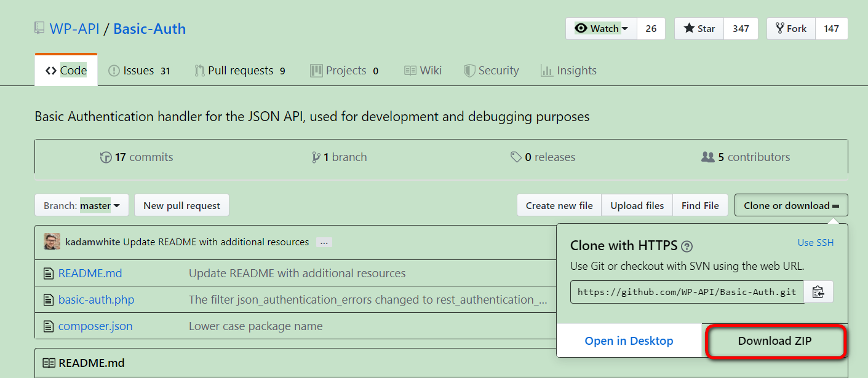868x378 pixels.
Task: Click the help icon next to Clone with HTTPS
Action: point(687,246)
